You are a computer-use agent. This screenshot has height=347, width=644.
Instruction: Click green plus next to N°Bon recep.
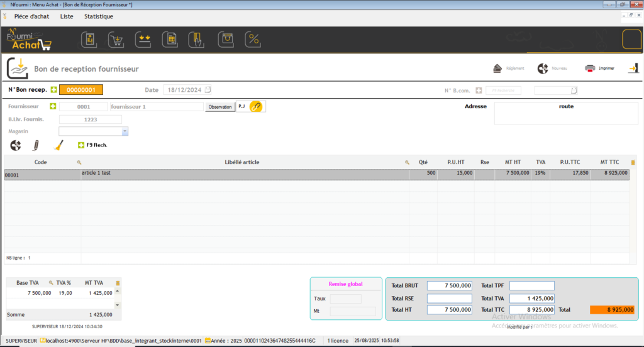click(53, 90)
